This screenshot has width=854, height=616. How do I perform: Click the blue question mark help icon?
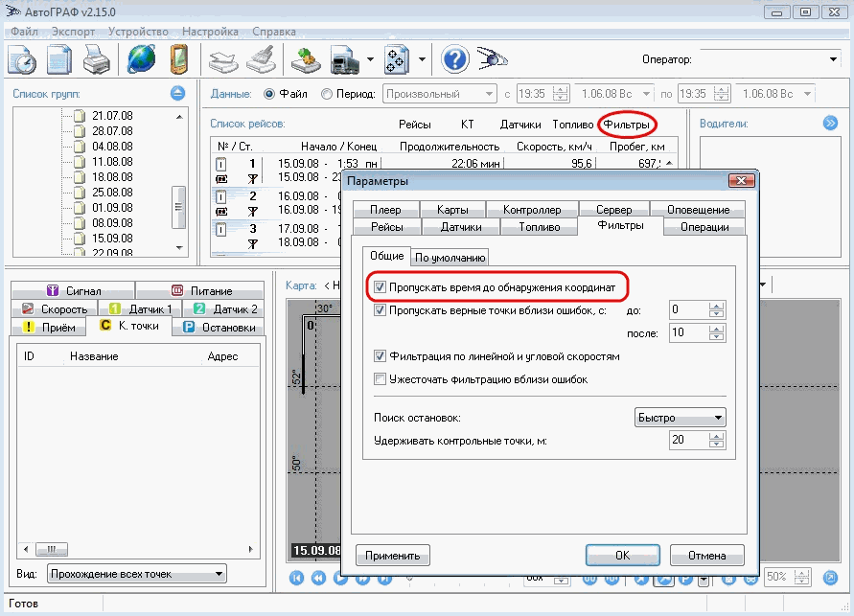click(x=454, y=60)
